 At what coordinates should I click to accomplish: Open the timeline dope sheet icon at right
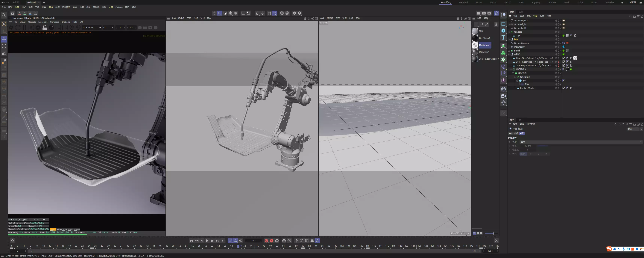click(496, 241)
